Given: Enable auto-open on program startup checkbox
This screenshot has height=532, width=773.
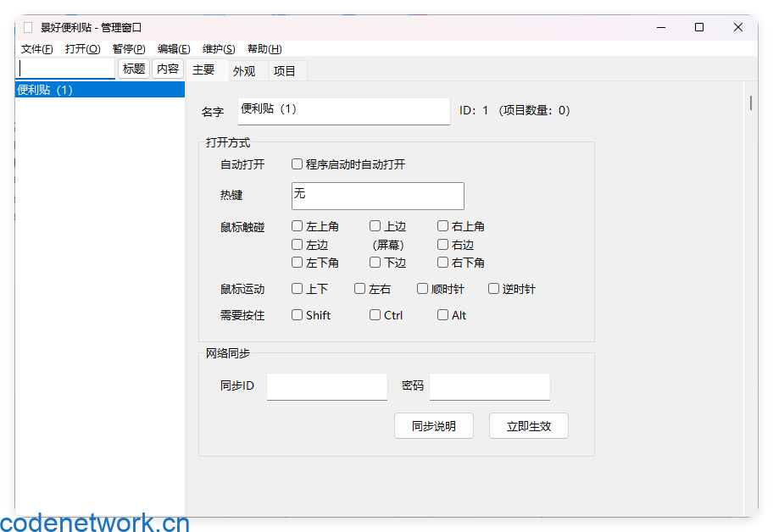Looking at the screenshot, I should point(298,163).
